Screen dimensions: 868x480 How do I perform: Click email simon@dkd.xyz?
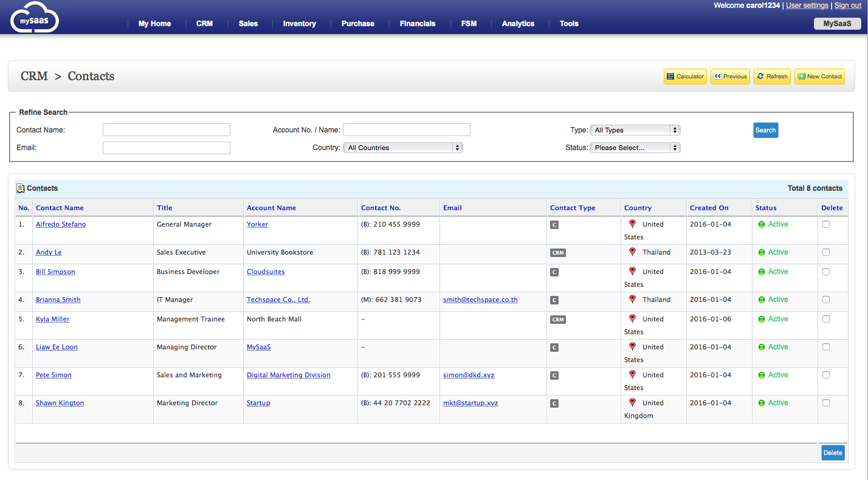(x=469, y=375)
